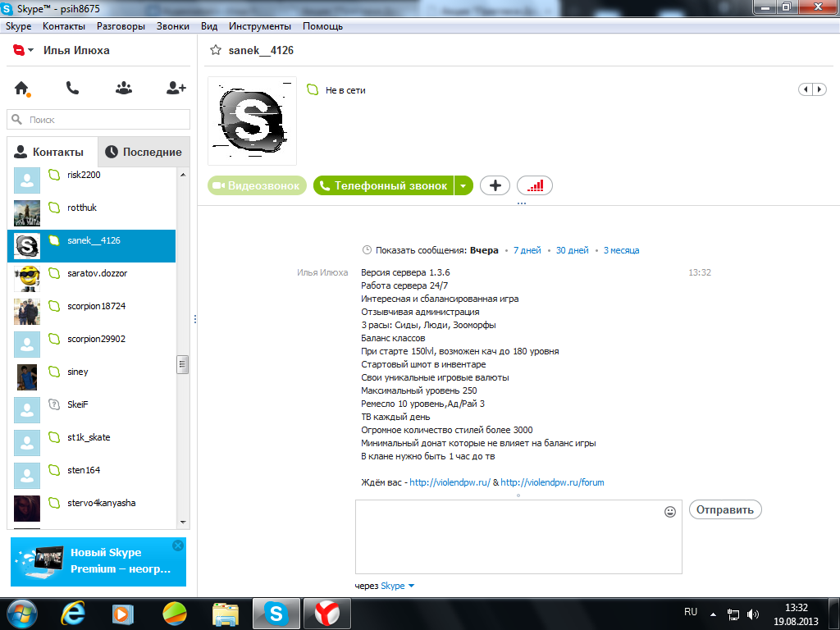Click the right arrow in profile panel switcher

pyautogui.click(x=819, y=89)
